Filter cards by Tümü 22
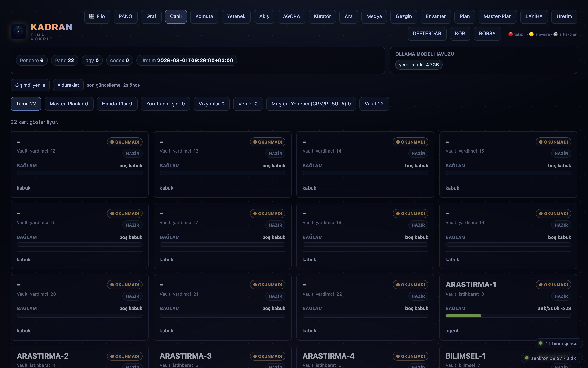 click(26, 104)
